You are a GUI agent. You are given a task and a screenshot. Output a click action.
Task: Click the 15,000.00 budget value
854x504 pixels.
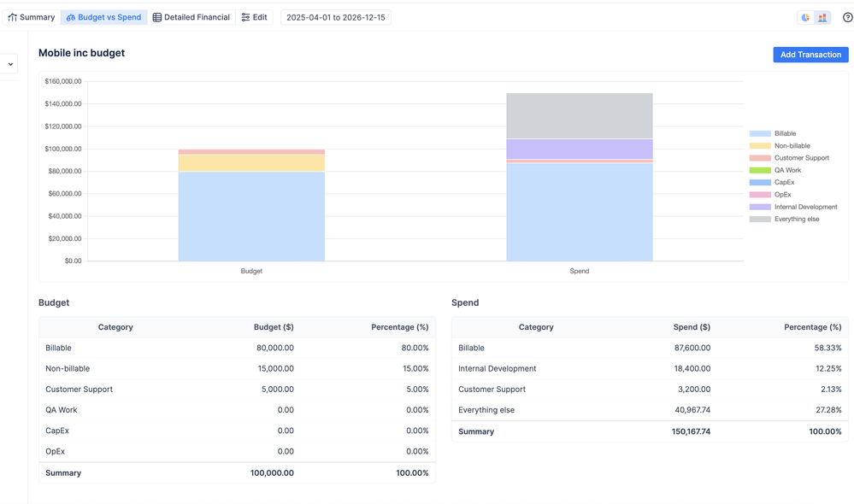click(x=275, y=368)
